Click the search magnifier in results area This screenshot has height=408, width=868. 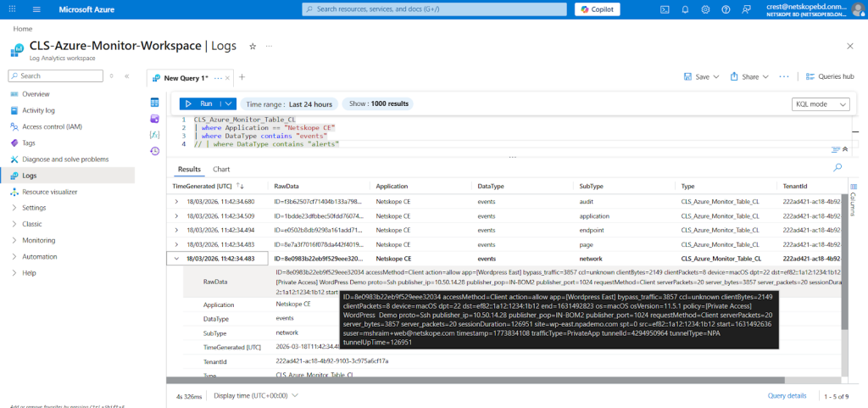click(837, 167)
